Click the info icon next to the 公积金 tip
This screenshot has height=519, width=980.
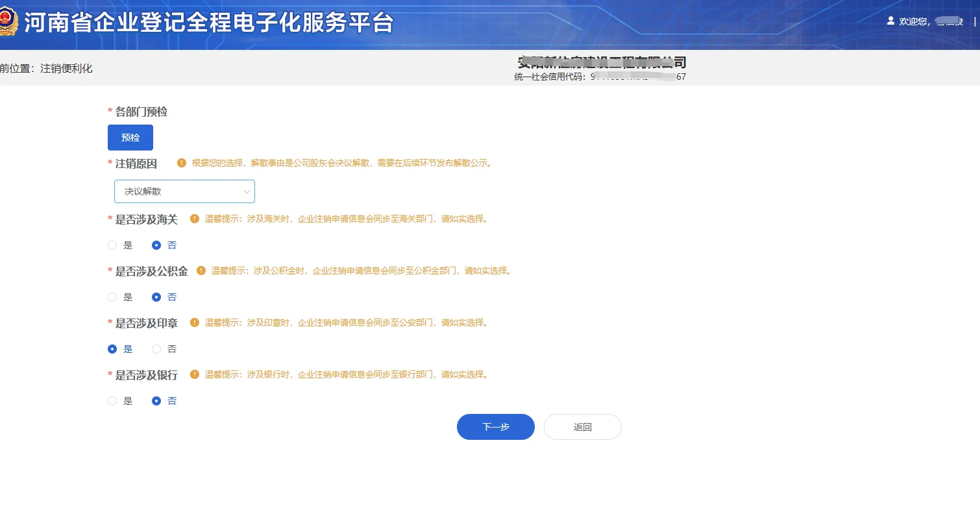(201, 271)
